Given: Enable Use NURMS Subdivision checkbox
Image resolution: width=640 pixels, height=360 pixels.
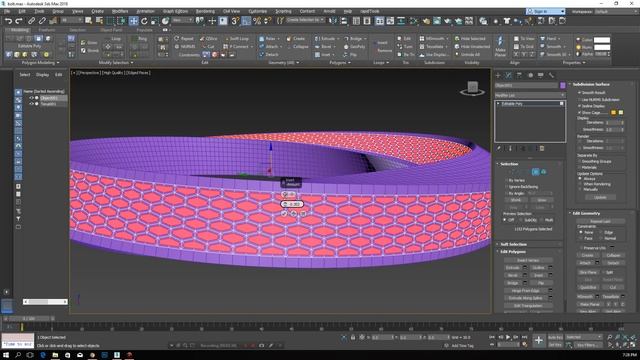Looking at the screenshot, I should 579,99.
